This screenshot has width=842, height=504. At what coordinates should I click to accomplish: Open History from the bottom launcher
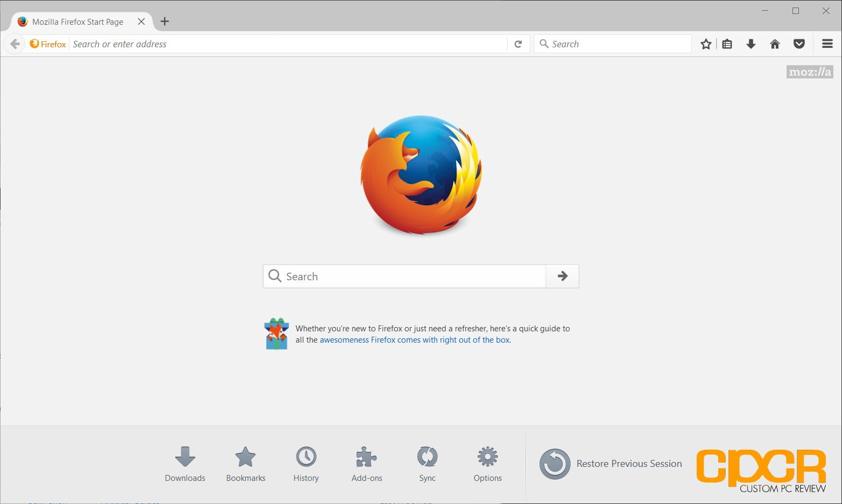pos(306,464)
